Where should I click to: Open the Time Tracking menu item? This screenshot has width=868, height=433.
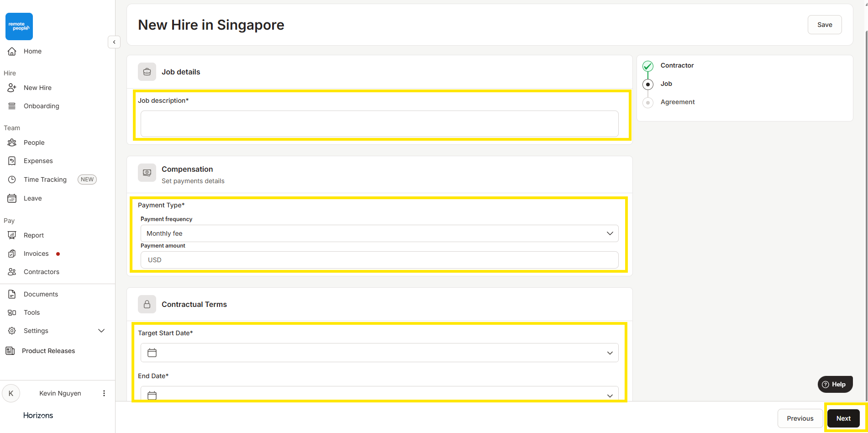tap(45, 180)
